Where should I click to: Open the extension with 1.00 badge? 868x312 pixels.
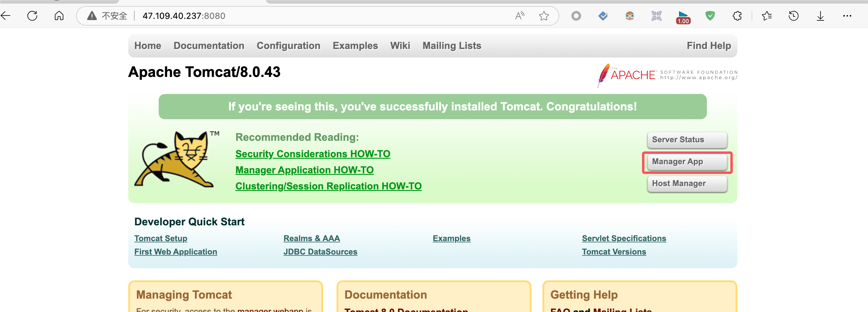click(x=683, y=17)
